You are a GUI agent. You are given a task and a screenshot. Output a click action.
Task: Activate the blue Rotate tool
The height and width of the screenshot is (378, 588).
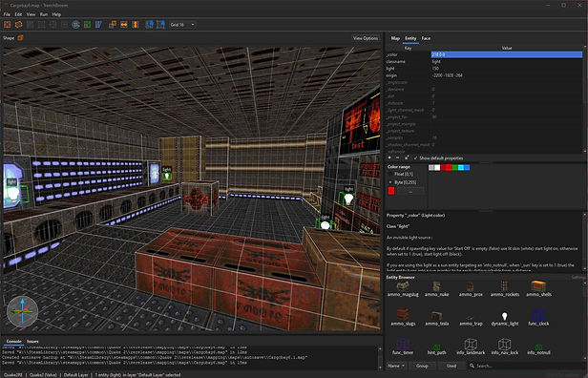(x=75, y=25)
